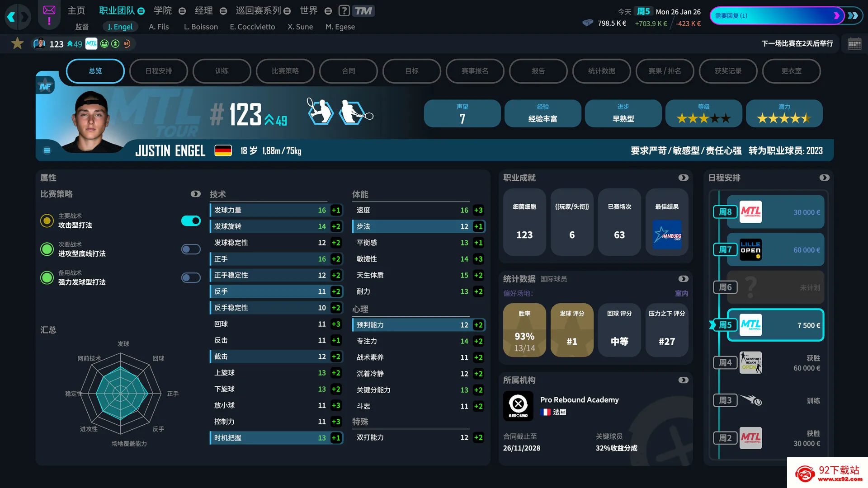Click the Hamburg Open best result logo
The height and width of the screenshot is (488, 868).
pyautogui.click(x=667, y=235)
